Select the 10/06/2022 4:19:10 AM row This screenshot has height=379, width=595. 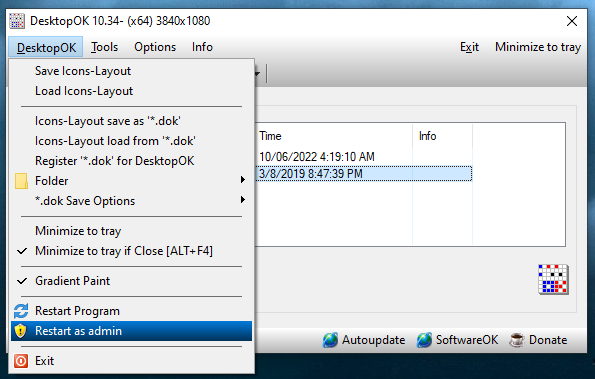364,157
